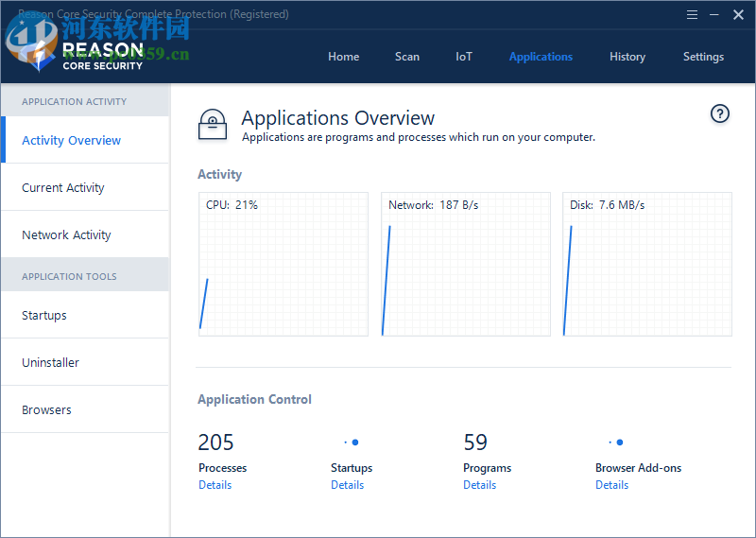Click the Startups loading indicator
Image resolution: width=756 pixels, height=538 pixels.
click(352, 442)
